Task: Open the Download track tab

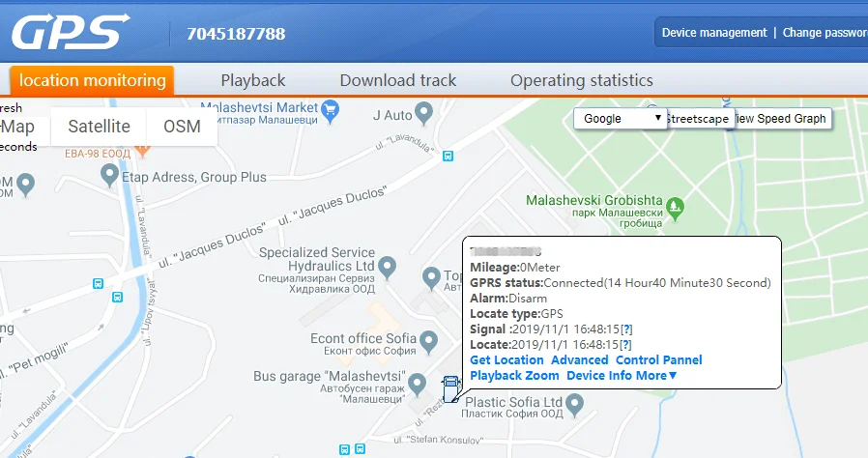Action: click(x=398, y=81)
